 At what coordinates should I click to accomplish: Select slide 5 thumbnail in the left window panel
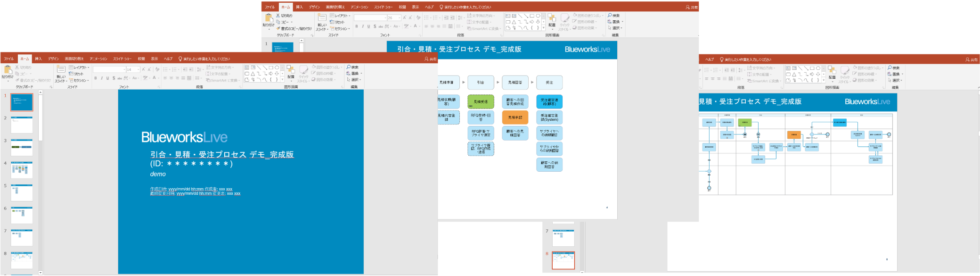(x=22, y=192)
